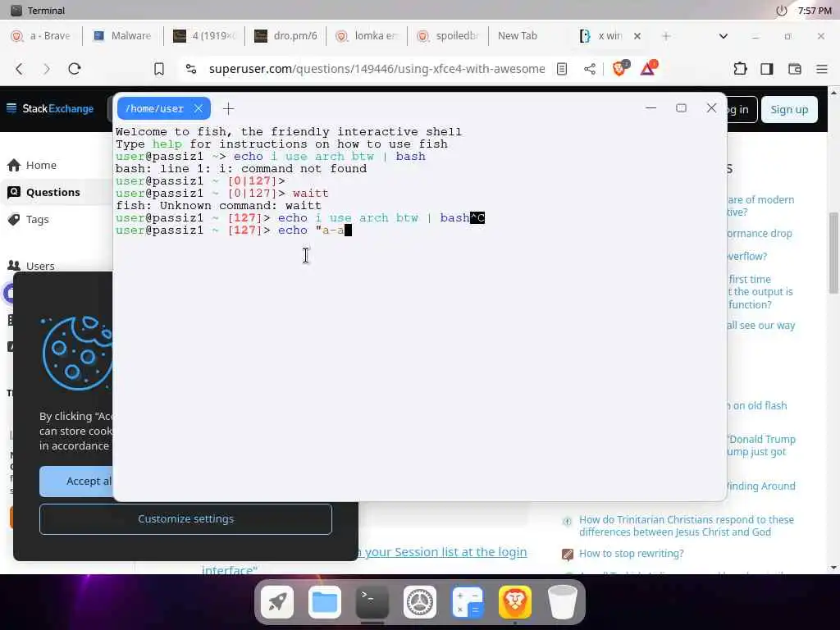Switch to dro.pm/6 tab
The width and height of the screenshot is (840, 630).
(x=285, y=36)
